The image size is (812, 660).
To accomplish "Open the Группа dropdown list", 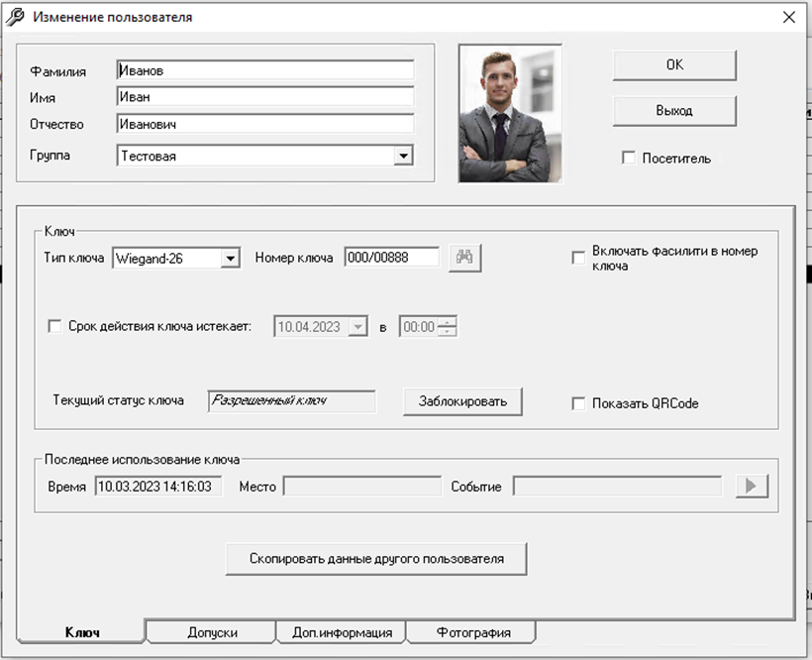I will (x=402, y=156).
